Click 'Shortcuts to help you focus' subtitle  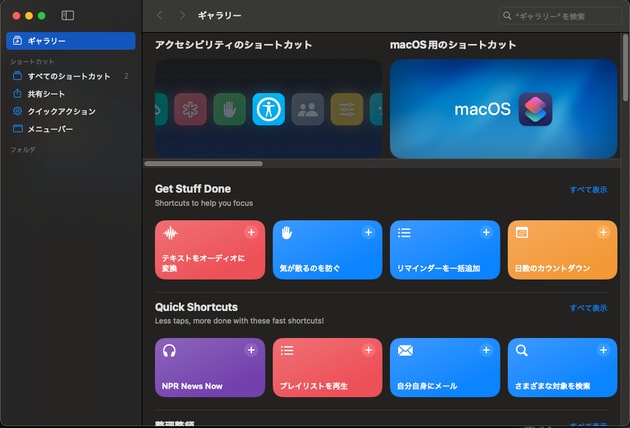(x=204, y=203)
